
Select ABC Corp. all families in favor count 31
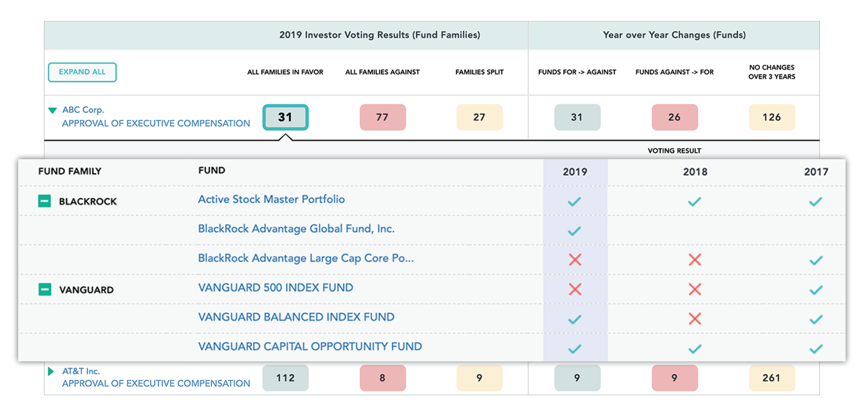[285, 117]
